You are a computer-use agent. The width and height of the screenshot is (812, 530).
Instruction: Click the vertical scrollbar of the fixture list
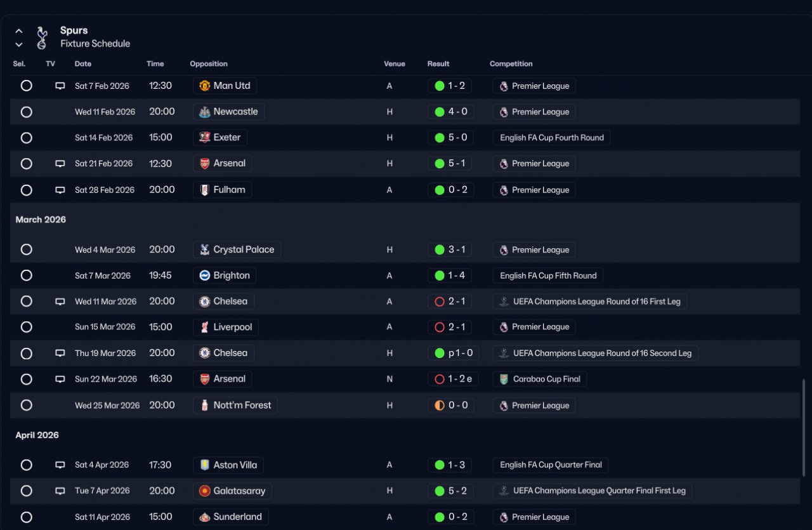tap(804, 427)
